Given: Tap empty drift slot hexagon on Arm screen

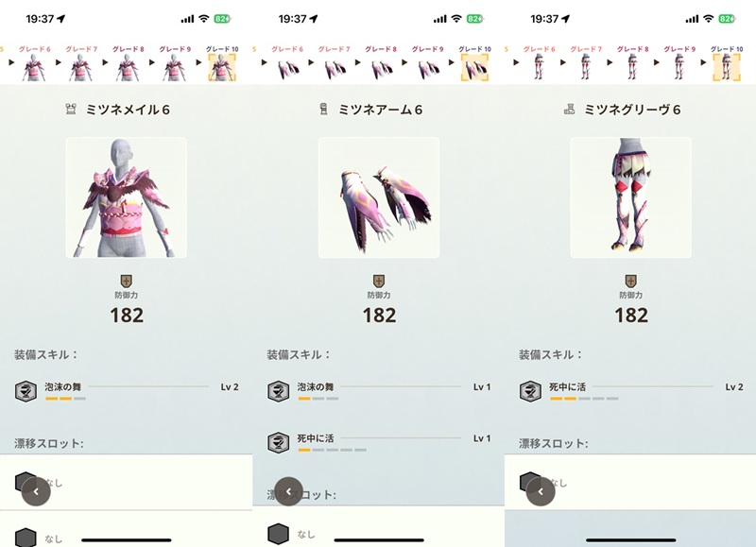Looking at the screenshot, I should point(278,534).
